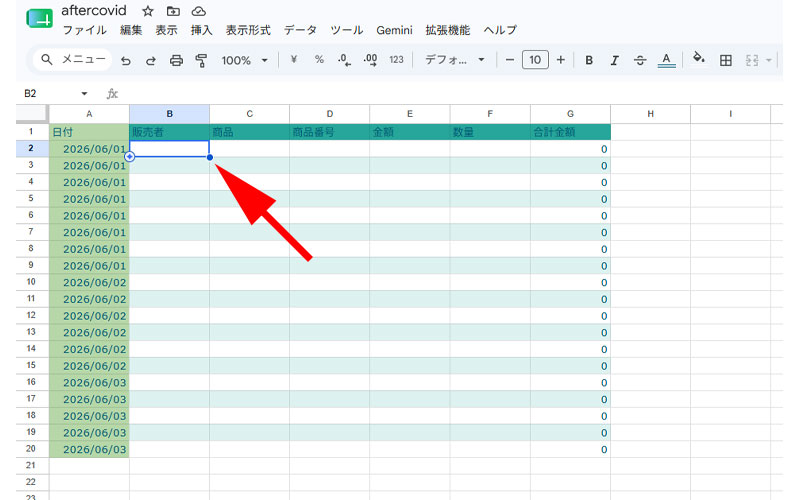Print the spreadsheet with printer icon
The width and height of the screenshot is (800, 500).
pyautogui.click(x=176, y=61)
